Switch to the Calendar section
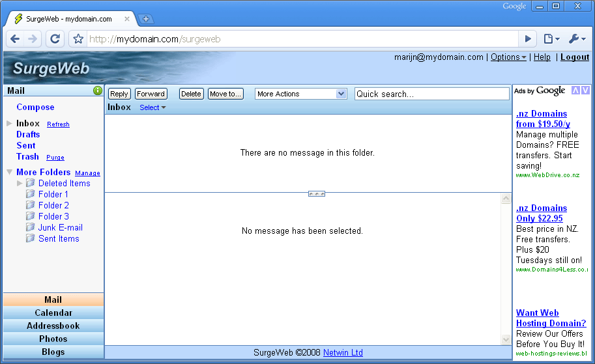 click(x=53, y=313)
